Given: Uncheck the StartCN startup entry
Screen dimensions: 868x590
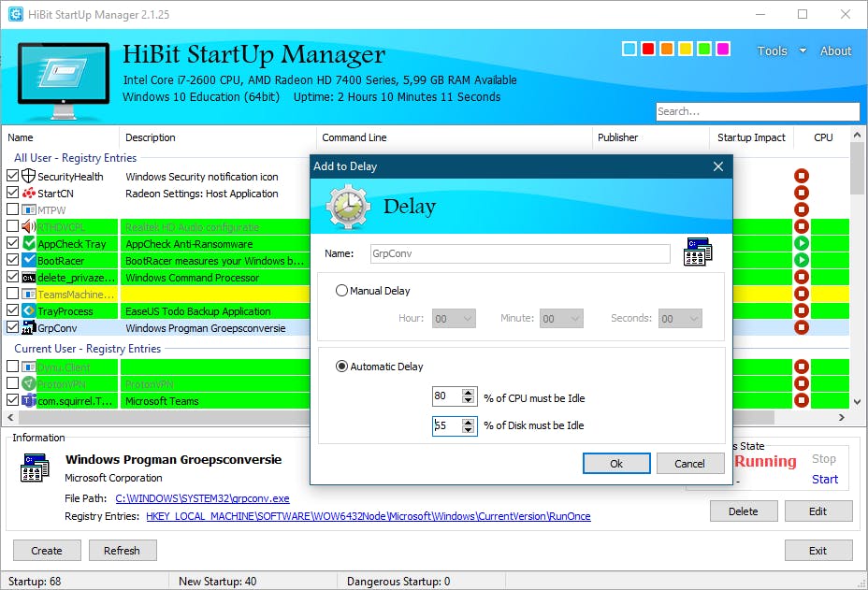Looking at the screenshot, I should coord(12,192).
